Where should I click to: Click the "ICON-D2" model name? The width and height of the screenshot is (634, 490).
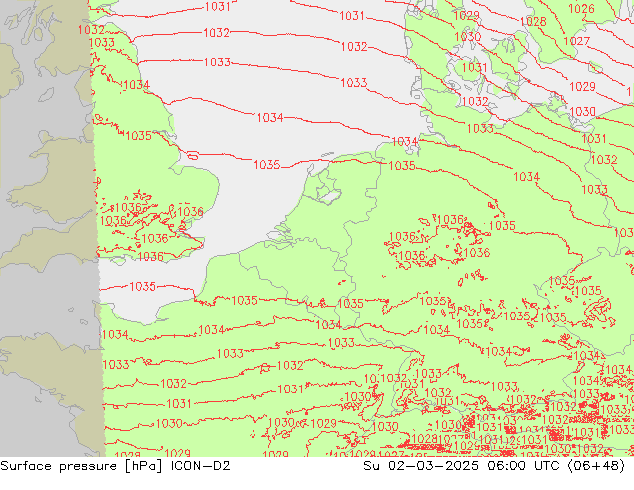(x=201, y=466)
